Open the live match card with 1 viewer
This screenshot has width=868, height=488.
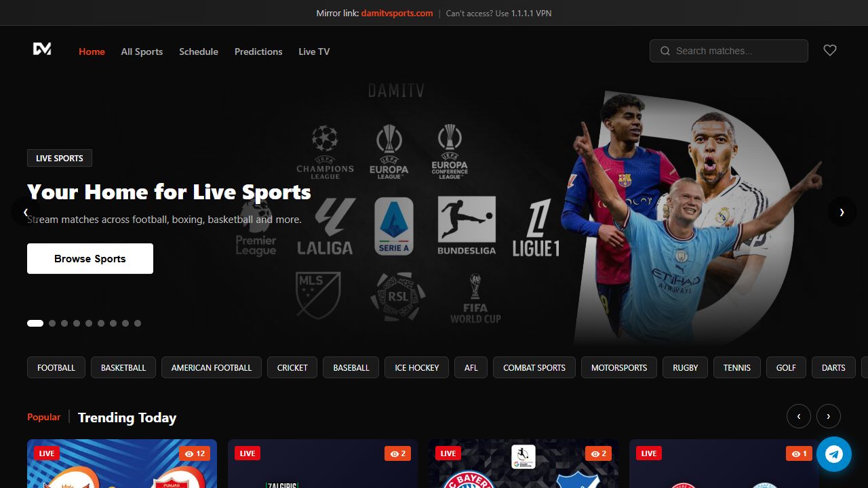point(724,464)
